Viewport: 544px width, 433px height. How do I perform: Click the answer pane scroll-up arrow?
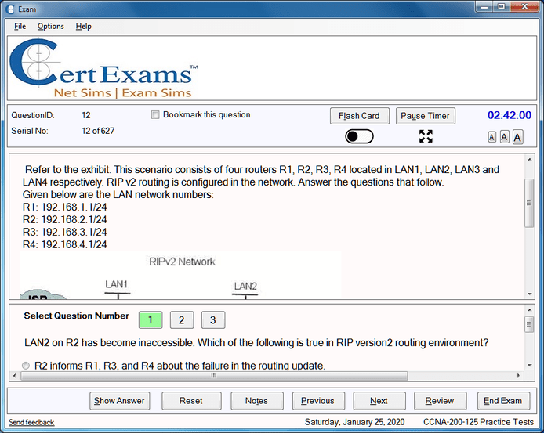pos(529,310)
